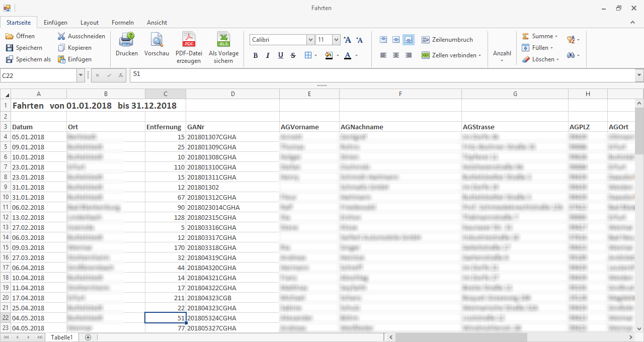Decrease the font size

[x=359, y=40]
